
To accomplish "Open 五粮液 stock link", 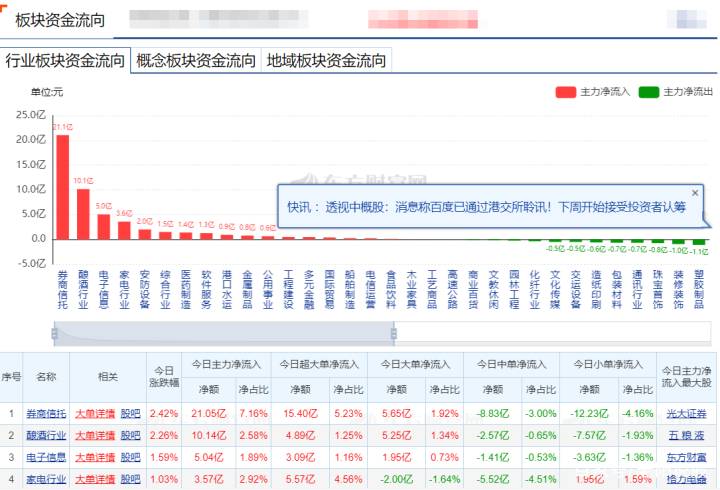I will point(686,435).
